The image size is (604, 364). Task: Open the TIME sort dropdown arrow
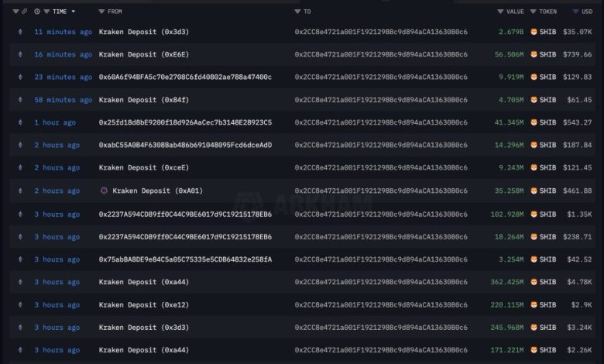[x=74, y=12]
